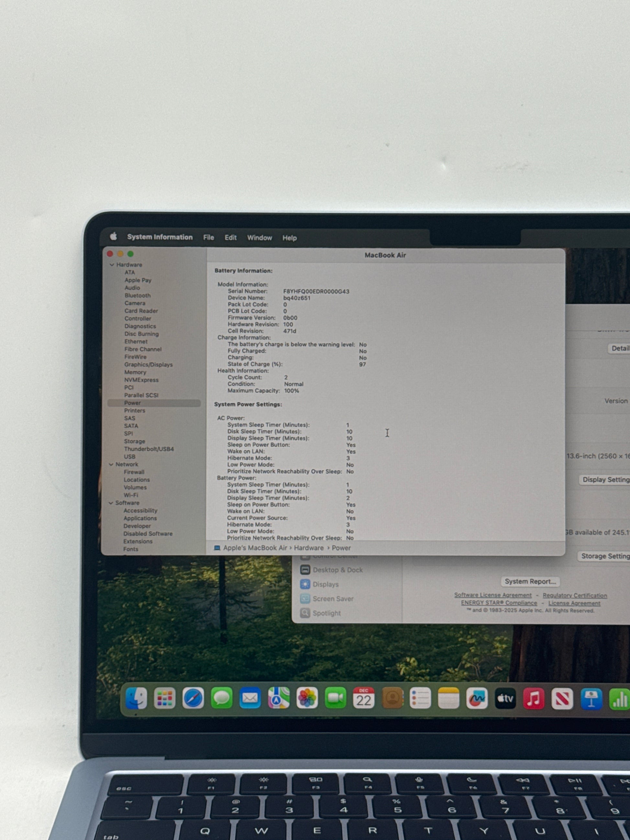Open Finder from the Dock
The width and height of the screenshot is (630, 840).
(136, 698)
